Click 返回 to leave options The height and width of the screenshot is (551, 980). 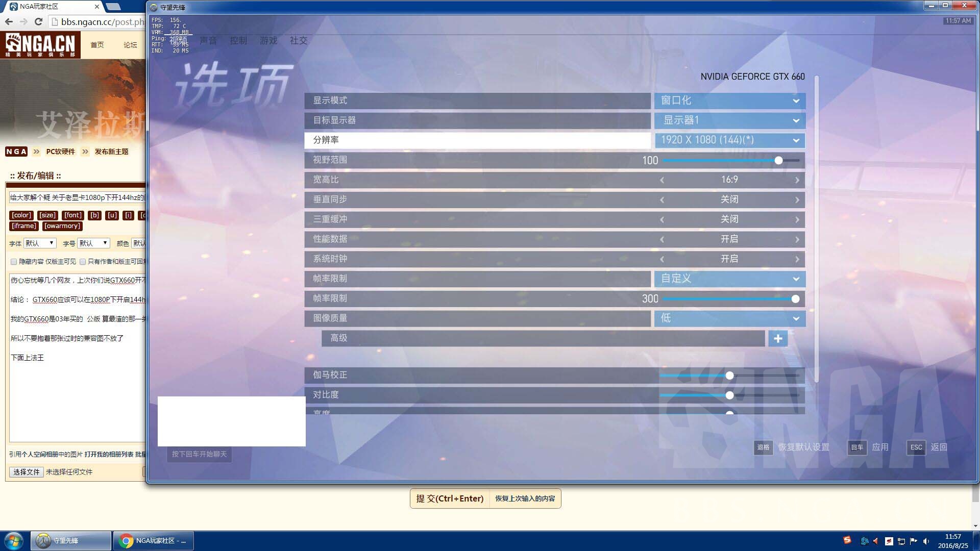pyautogui.click(x=939, y=447)
